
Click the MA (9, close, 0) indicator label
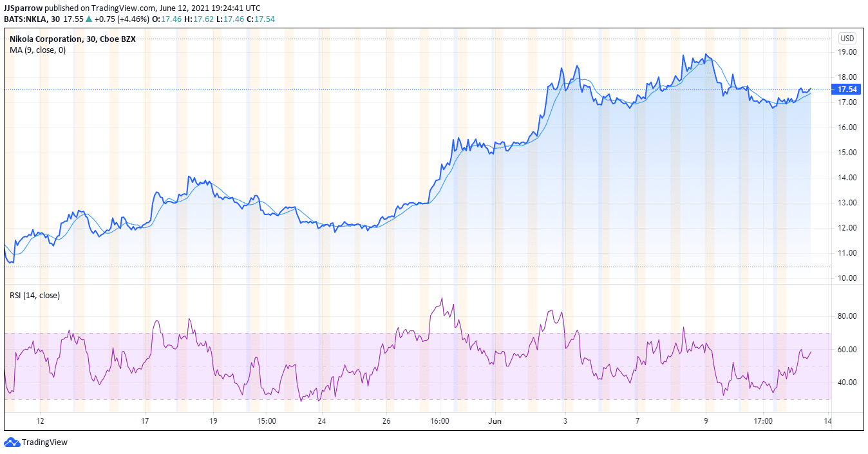pyautogui.click(x=37, y=50)
